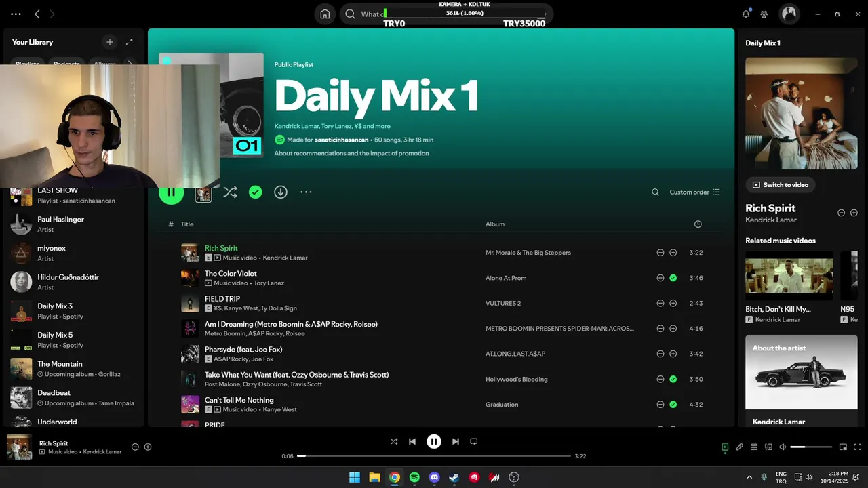
Task: Play the Rich Spirit track
Action: click(190, 253)
